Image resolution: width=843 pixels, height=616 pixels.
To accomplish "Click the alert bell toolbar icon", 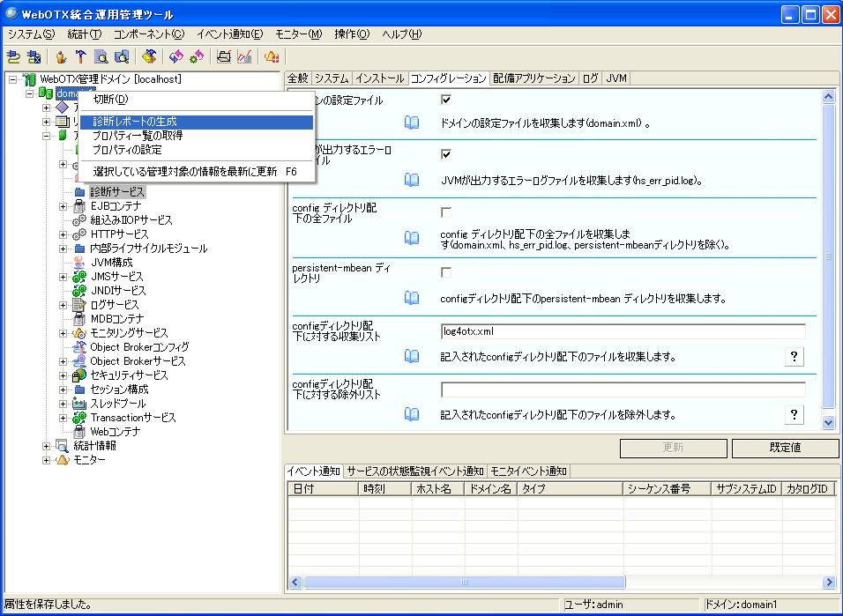I will [x=272, y=57].
